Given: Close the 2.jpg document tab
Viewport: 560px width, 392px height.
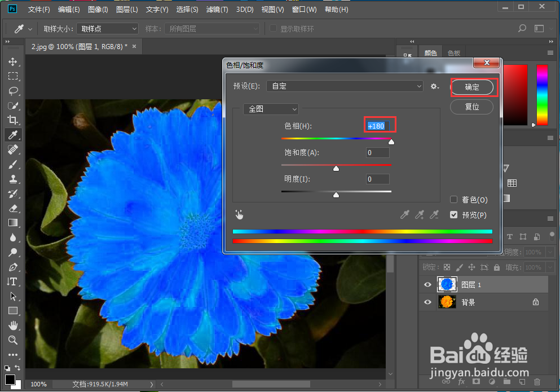Looking at the screenshot, I should click(134, 46).
